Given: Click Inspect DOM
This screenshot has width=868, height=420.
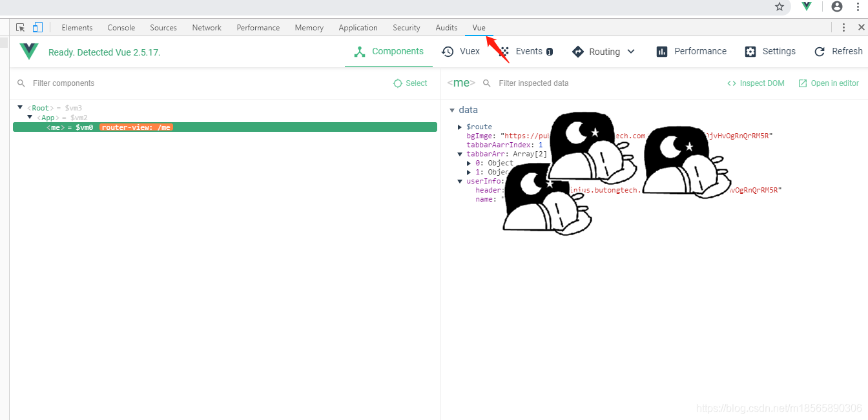Looking at the screenshot, I should [x=756, y=83].
